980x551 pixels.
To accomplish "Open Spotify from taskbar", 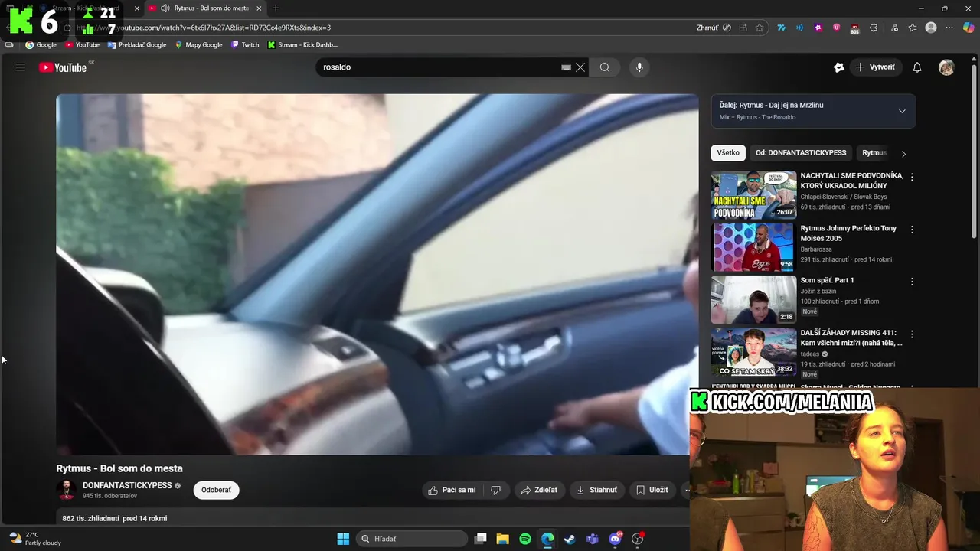I will (525, 539).
